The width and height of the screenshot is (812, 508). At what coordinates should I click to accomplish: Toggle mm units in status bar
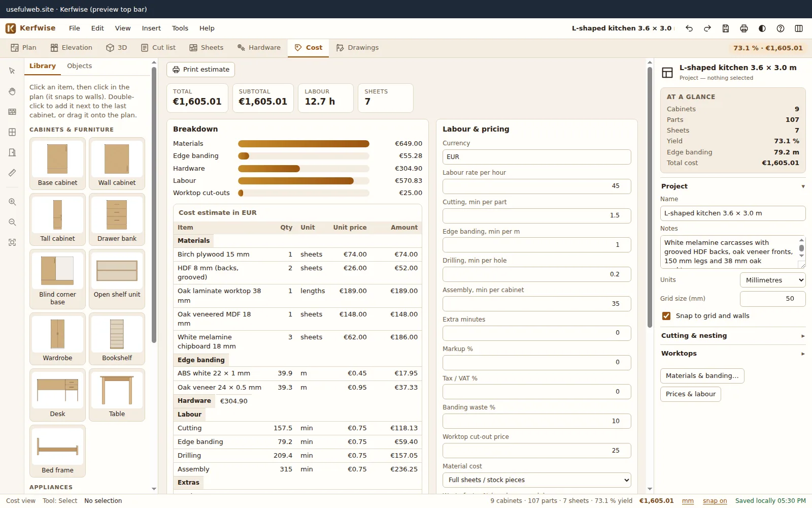point(688,501)
